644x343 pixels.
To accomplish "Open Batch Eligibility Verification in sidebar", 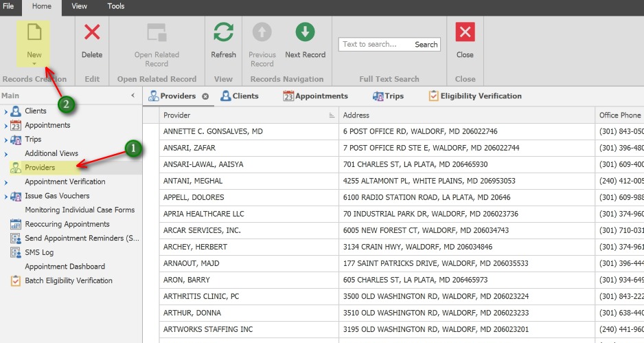I will tap(68, 280).
